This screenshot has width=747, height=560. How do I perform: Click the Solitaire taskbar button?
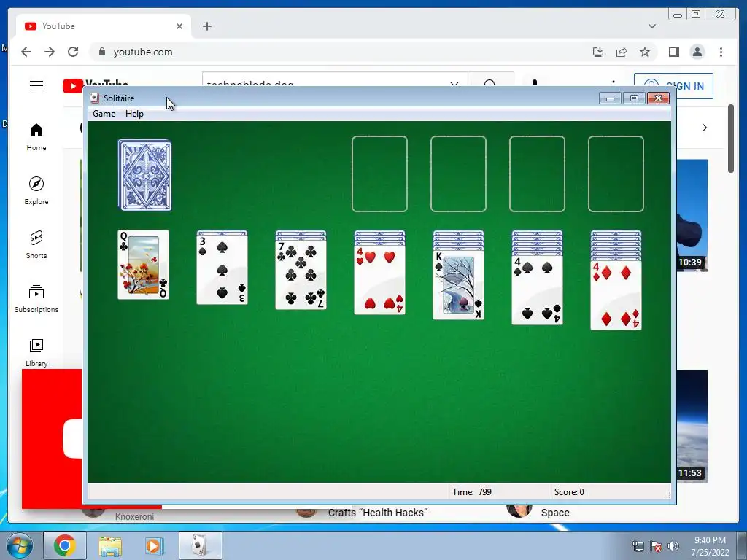[x=200, y=545]
